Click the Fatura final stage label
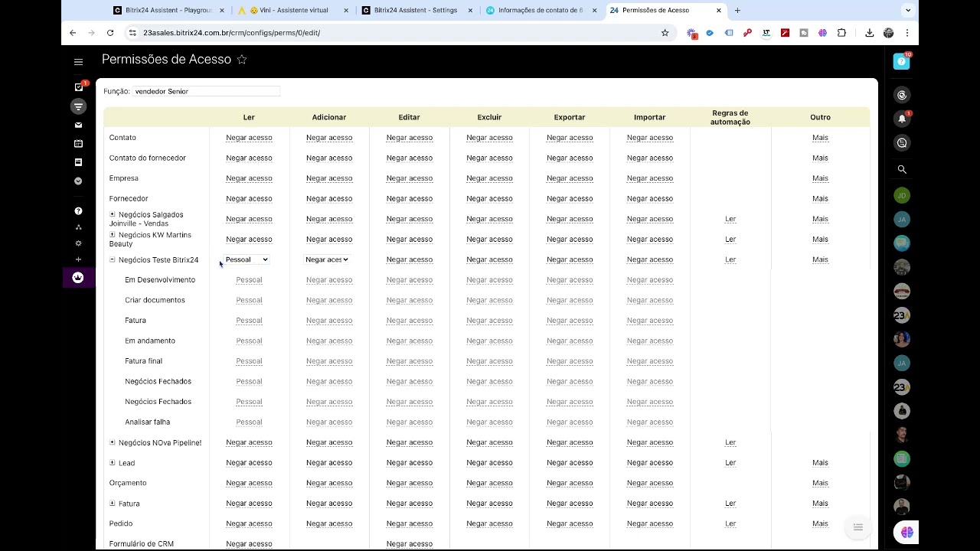Image resolution: width=980 pixels, height=551 pixels. click(144, 360)
